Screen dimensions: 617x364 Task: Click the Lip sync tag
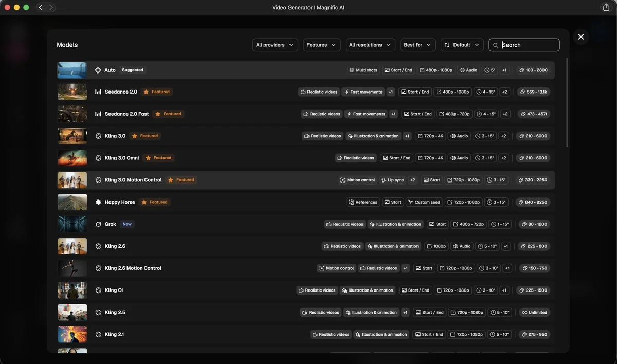pos(392,180)
